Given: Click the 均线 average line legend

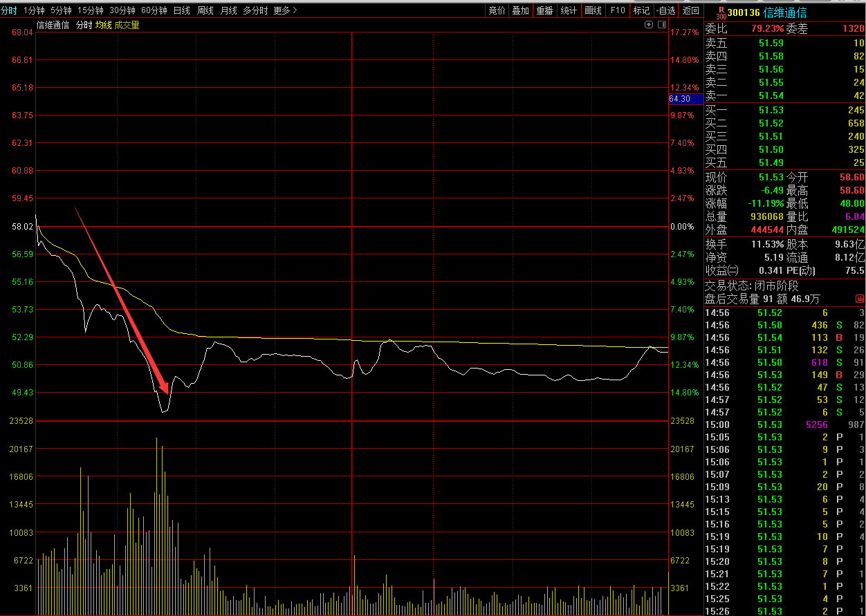Looking at the screenshot, I should pyautogui.click(x=103, y=25).
